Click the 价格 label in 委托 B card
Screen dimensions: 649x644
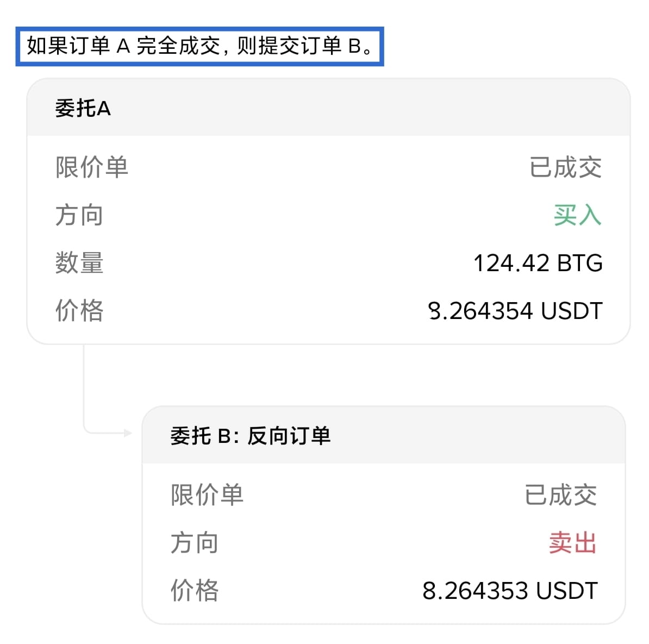pyautogui.click(x=195, y=591)
